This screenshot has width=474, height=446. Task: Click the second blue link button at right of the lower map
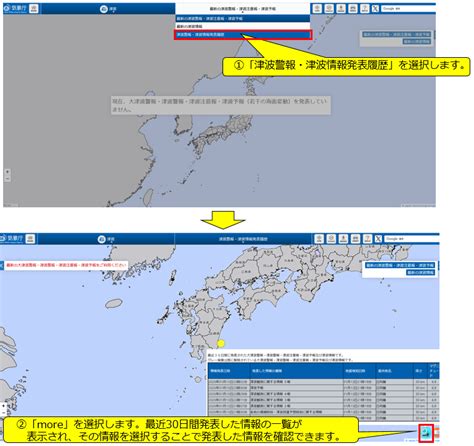click(x=420, y=273)
